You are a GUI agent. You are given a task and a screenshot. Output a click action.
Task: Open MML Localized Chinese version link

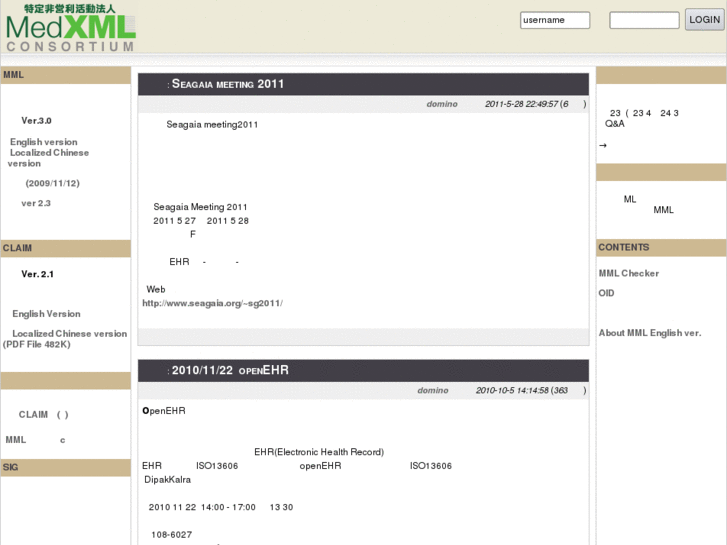[48, 158]
